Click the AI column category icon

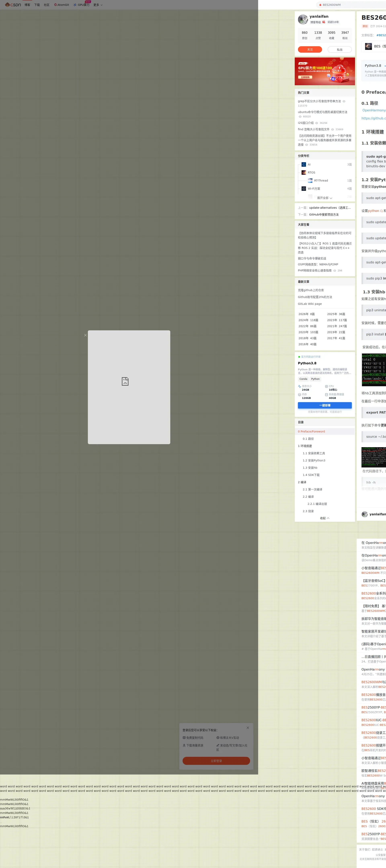coord(304,164)
